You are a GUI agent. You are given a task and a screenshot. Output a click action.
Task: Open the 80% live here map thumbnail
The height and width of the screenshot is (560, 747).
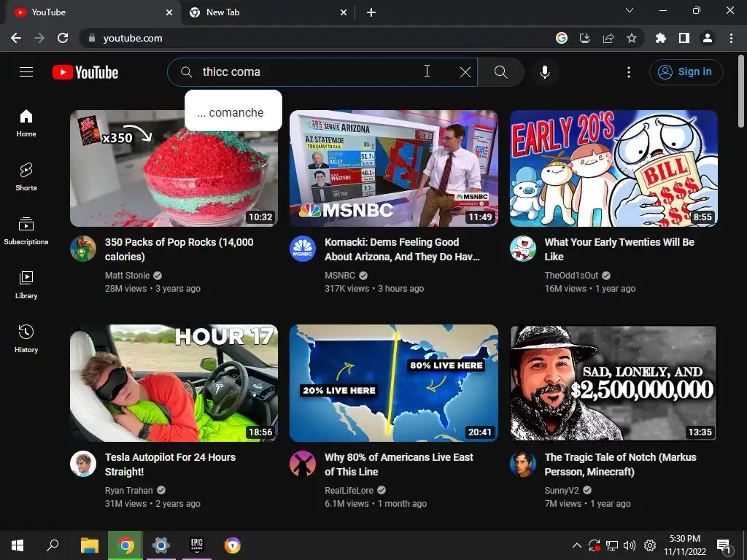[394, 384]
